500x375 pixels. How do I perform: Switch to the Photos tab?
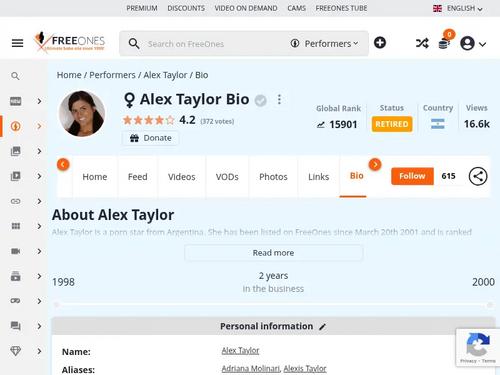(273, 177)
